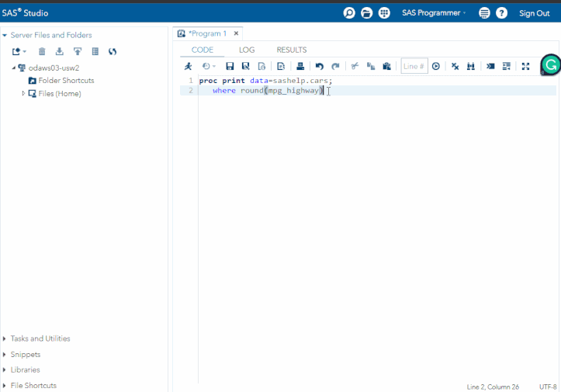The height and width of the screenshot is (392, 561).
Task: Expand the Files (Home) node arrow
Action: tap(23, 93)
